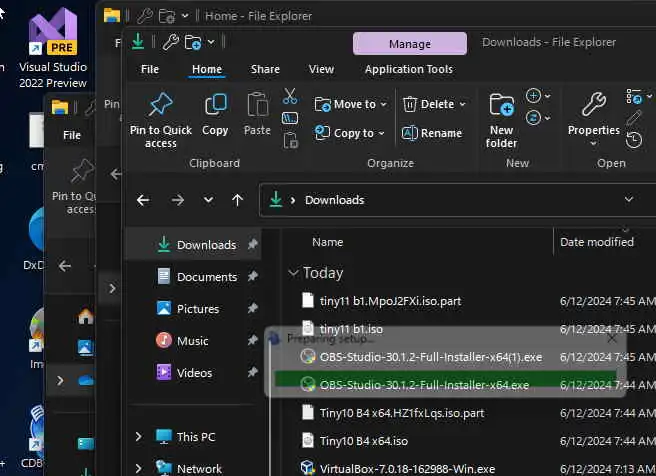Click Home icon in background window pane
Screen dimensions: 656x476
[x=85, y=316]
